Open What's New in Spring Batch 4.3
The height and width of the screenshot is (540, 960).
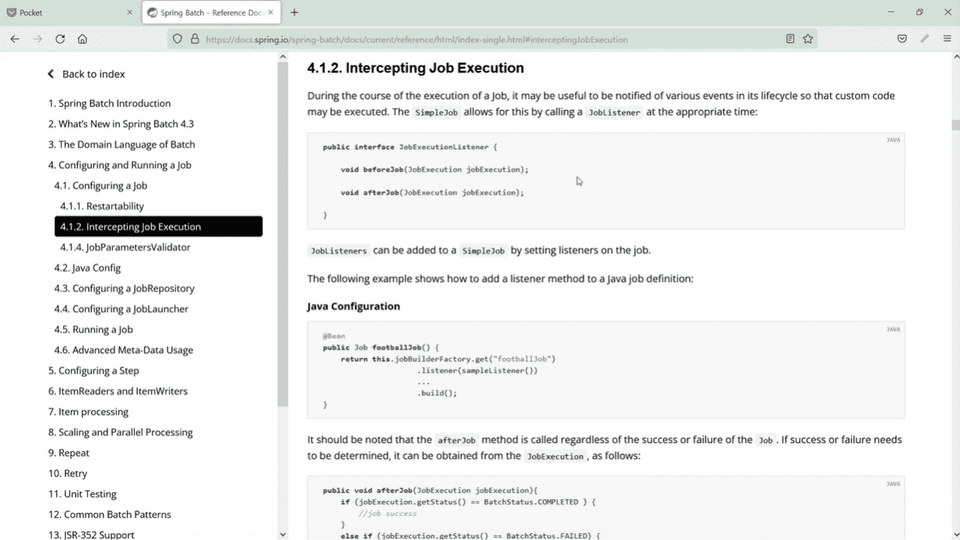(x=121, y=124)
